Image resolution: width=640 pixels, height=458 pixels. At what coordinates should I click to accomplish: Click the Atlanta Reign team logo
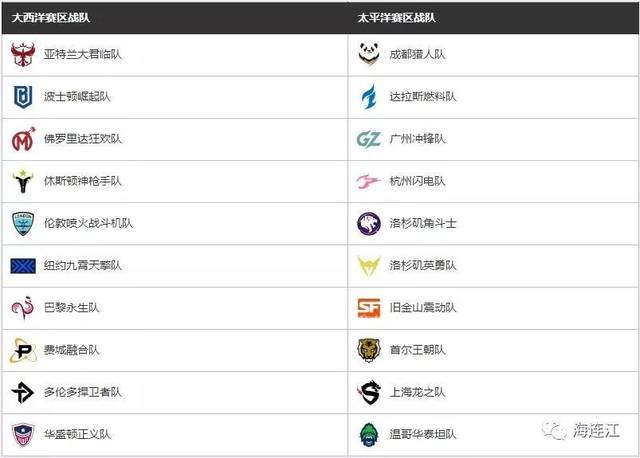[x=22, y=55]
